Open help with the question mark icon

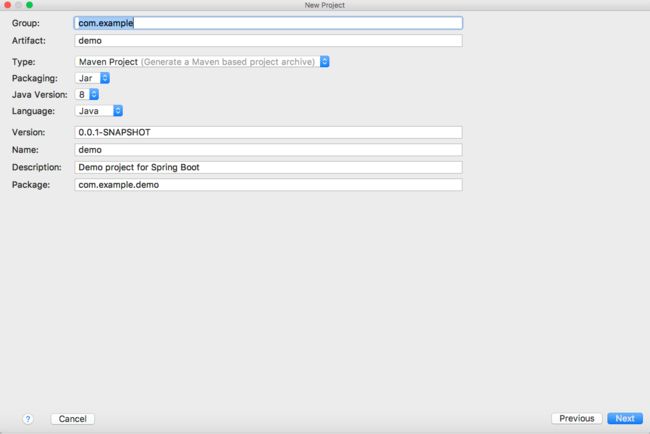click(x=28, y=419)
